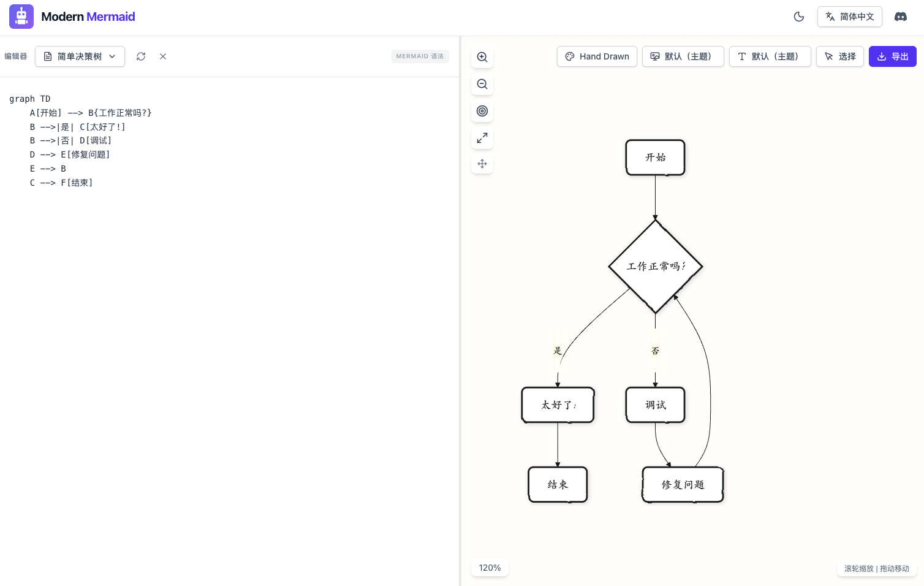Refresh the editor with the reload icon
The width and height of the screenshot is (924, 586).
point(141,56)
